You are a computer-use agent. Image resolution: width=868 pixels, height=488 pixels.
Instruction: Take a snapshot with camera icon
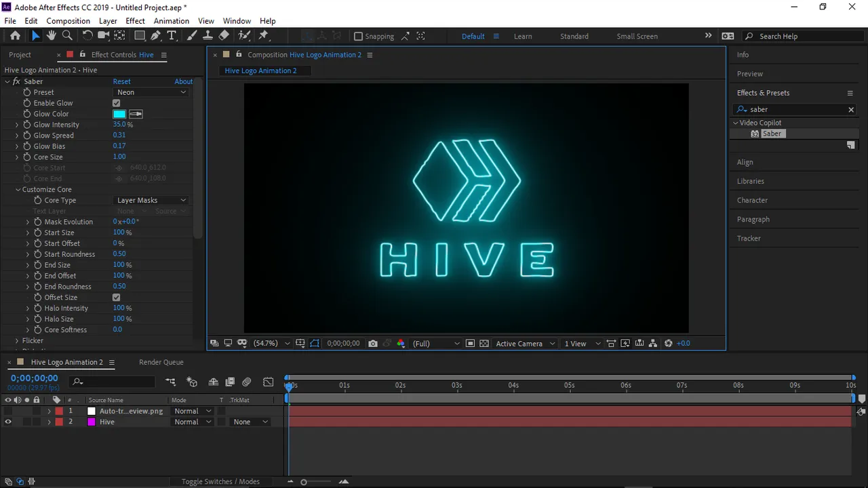tap(372, 344)
